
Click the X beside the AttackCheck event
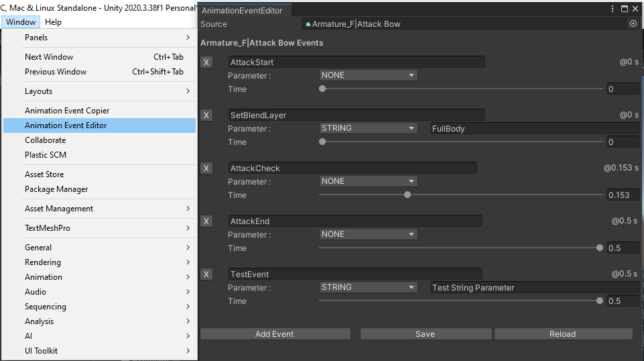(x=206, y=168)
